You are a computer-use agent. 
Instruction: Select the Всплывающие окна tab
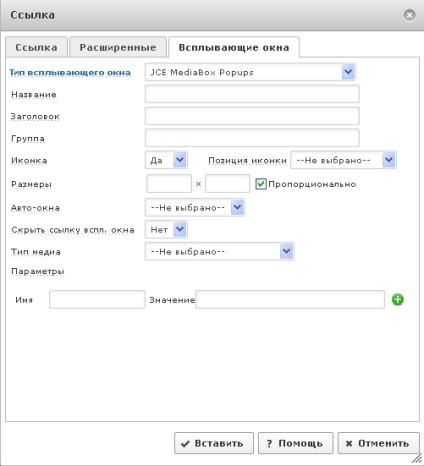(x=234, y=47)
